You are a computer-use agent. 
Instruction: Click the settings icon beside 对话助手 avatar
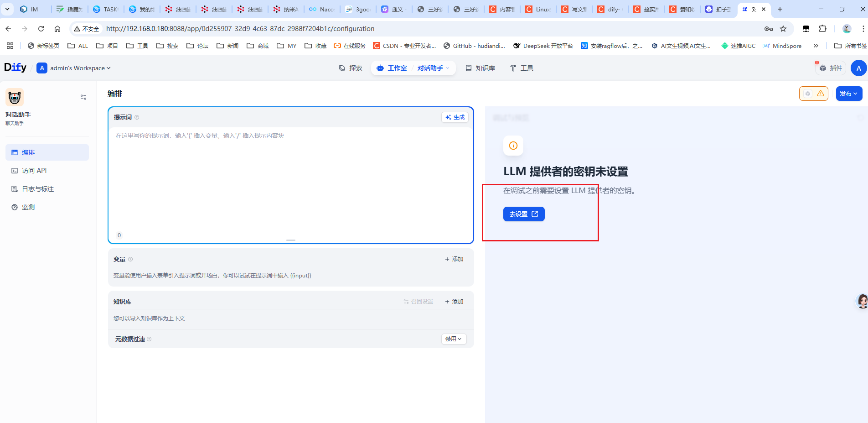pos(83,97)
